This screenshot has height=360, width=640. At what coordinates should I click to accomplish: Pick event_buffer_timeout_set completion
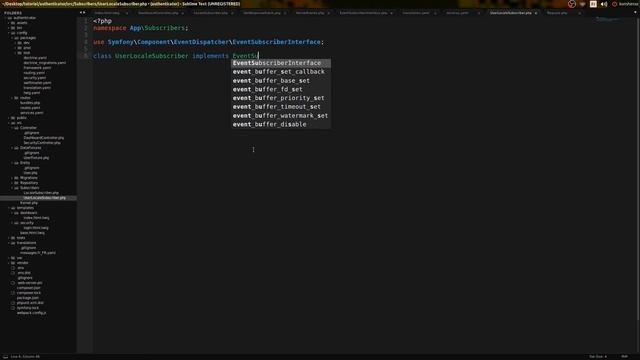coord(281,107)
